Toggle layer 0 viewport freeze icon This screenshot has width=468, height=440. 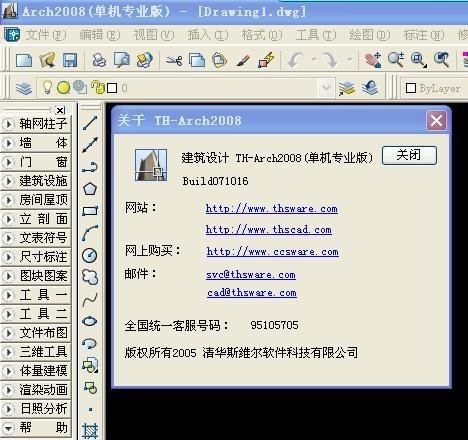click(x=80, y=88)
